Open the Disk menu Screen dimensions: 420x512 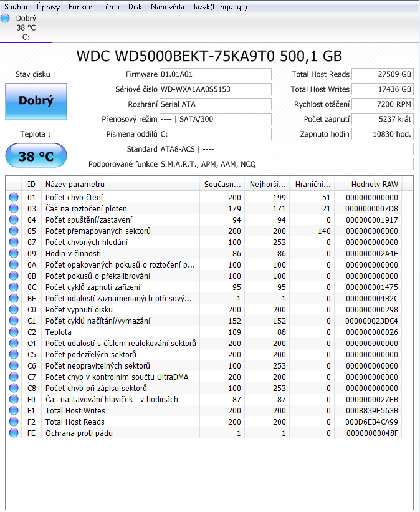click(x=135, y=6)
